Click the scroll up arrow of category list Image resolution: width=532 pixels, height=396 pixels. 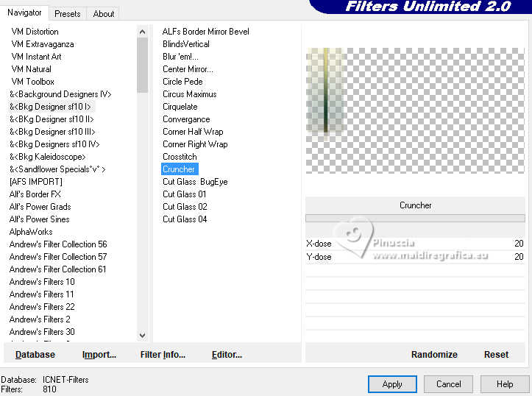pyautogui.click(x=143, y=32)
